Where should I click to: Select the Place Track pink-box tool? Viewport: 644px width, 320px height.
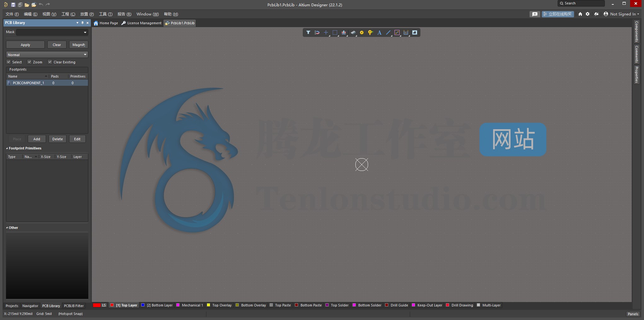click(397, 32)
